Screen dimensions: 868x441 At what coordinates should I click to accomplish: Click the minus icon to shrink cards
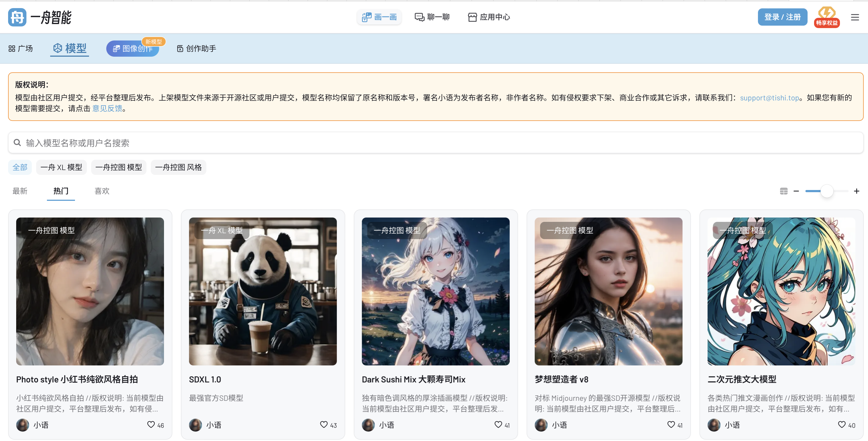(x=796, y=191)
